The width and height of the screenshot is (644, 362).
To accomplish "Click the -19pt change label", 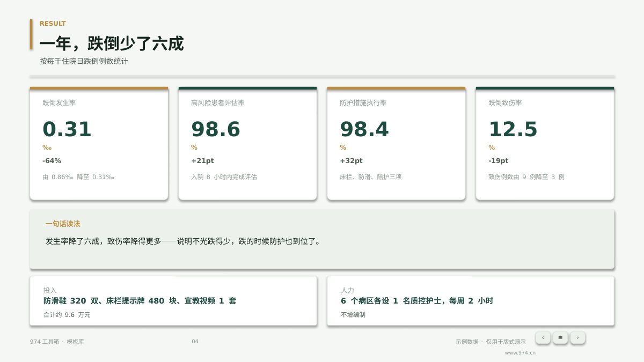I will tap(499, 161).
